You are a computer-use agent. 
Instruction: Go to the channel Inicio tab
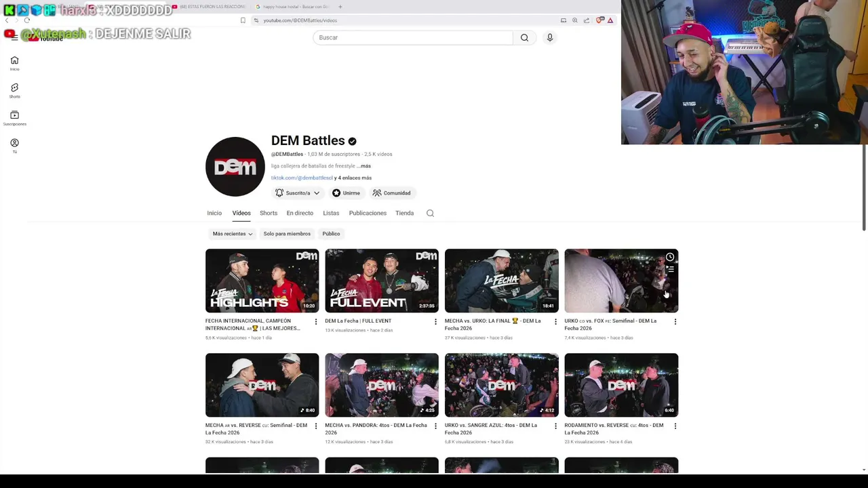(x=214, y=213)
